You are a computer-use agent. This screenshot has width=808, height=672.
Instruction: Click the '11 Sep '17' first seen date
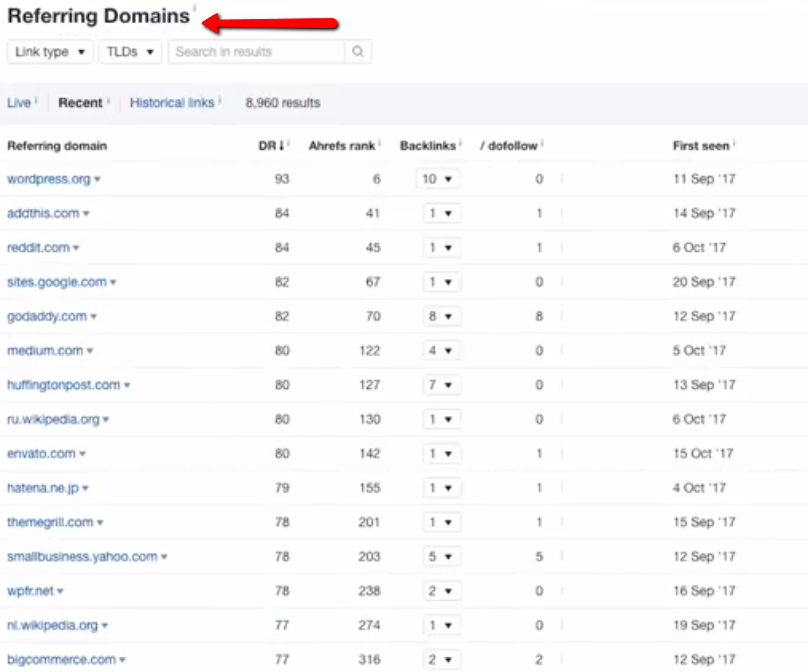[704, 179]
